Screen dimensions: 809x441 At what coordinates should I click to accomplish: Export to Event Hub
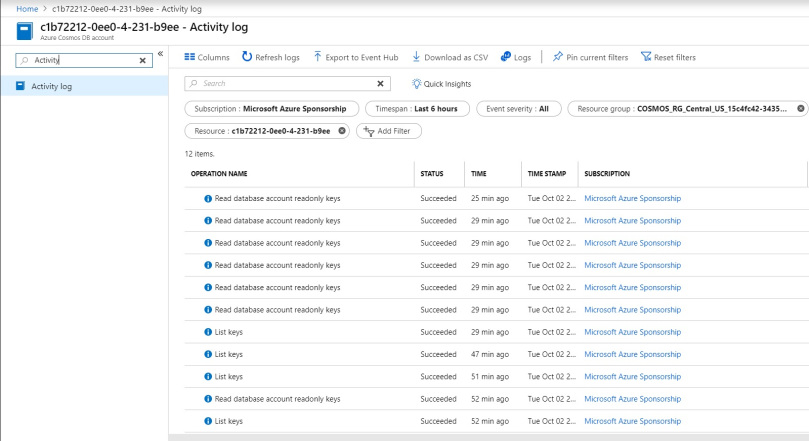click(356, 57)
